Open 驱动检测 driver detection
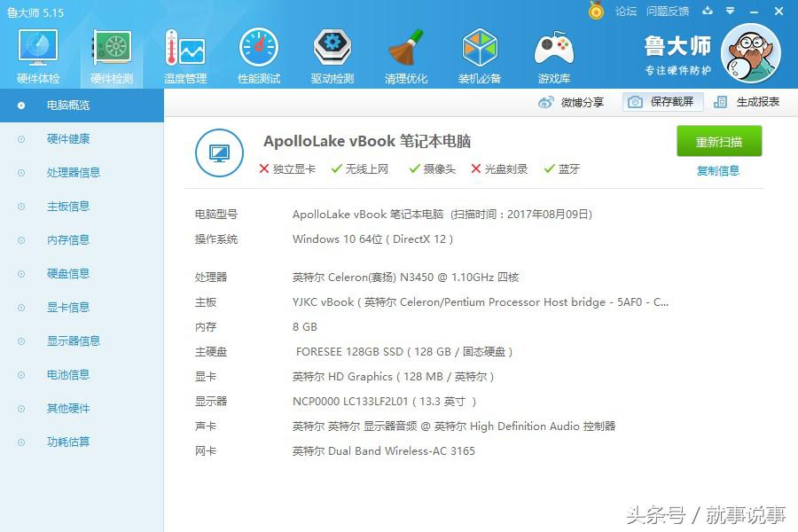Image resolution: width=798 pixels, height=532 pixels. pyautogui.click(x=332, y=53)
